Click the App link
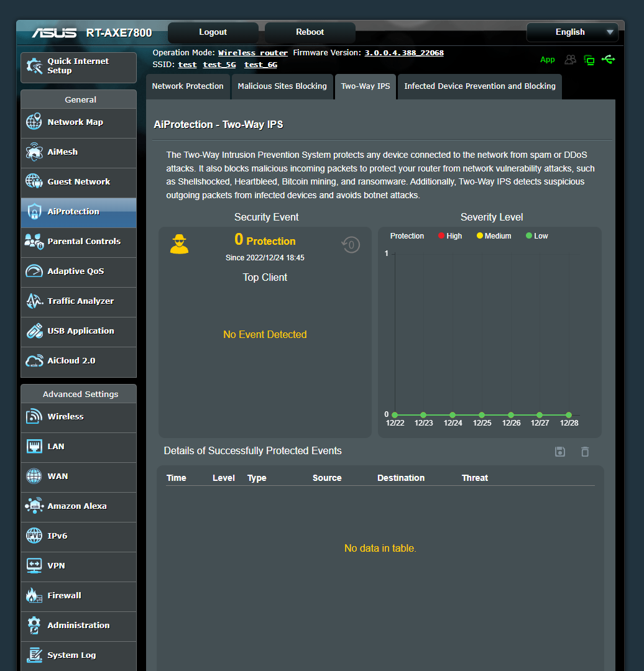The width and height of the screenshot is (644, 671). click(x=547, y=60)
